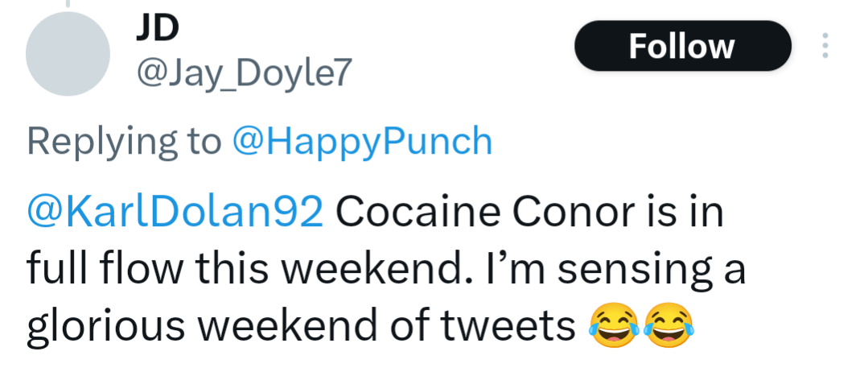868x372 pixels.
Task: Click the tweet text 'Cocaine Conor is in'
Action: [x=529, y=213]
